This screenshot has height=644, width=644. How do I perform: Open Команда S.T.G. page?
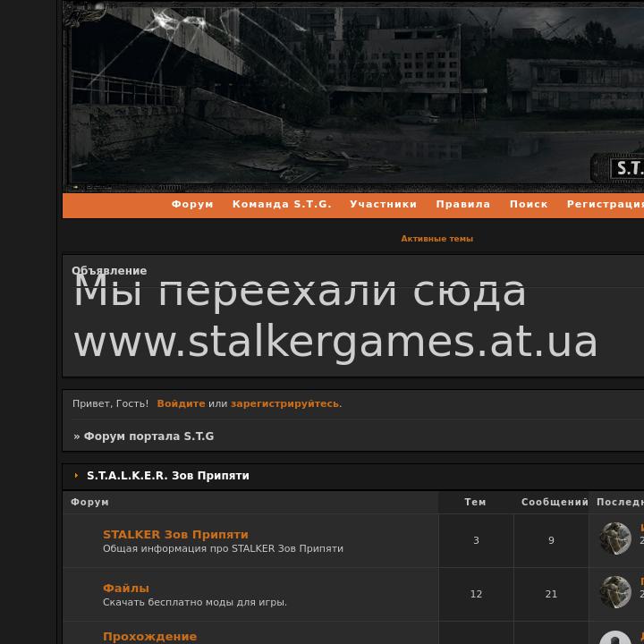(x=282, y=204)
